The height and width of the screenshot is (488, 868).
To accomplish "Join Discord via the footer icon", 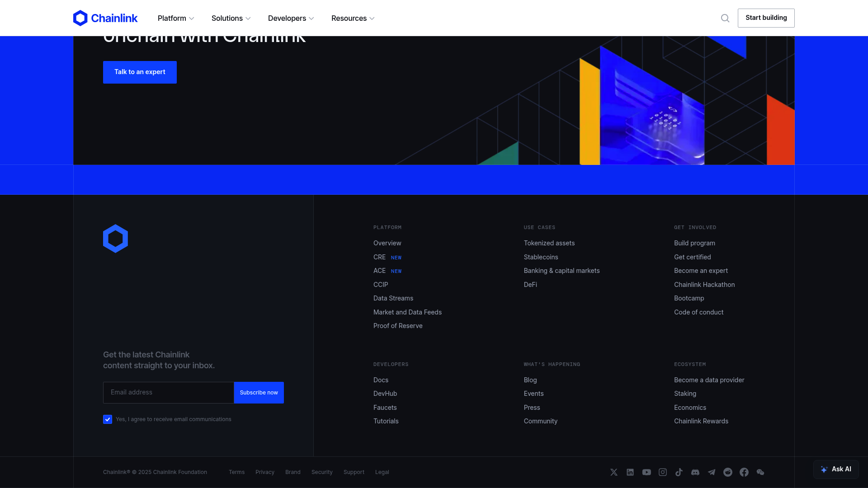I will [x=695, y=472].
